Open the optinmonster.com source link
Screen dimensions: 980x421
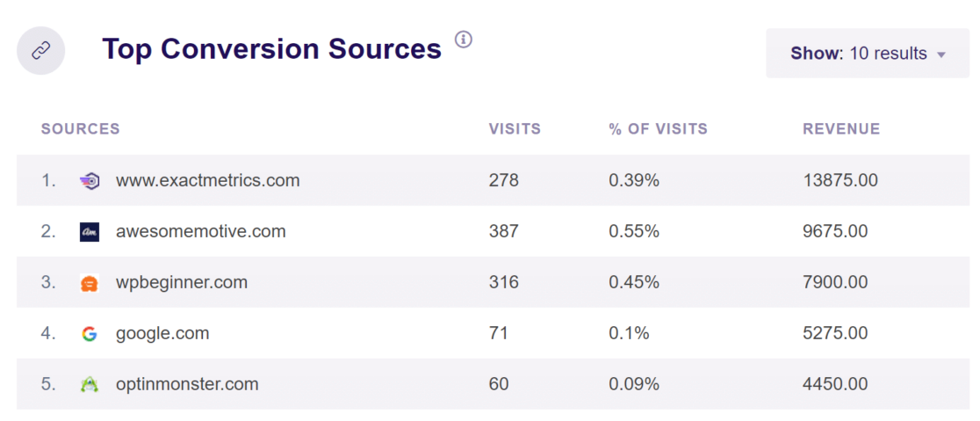tap(187, 385)
